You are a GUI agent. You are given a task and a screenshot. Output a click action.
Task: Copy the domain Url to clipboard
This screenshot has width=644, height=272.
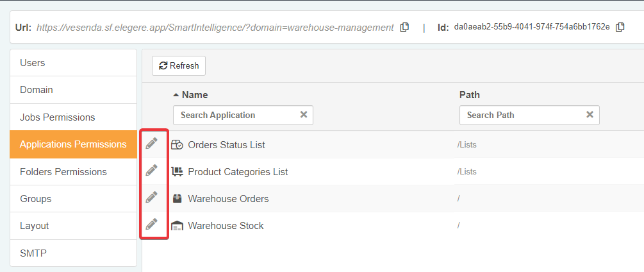(404, 27)
